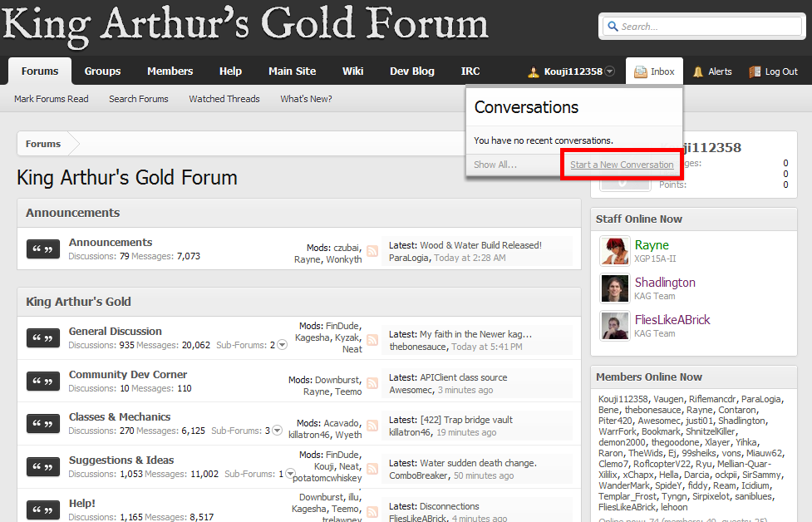This screenshot has width=812, height=522.
Task: Open RSS feed icon for General Discussion
Action: point(372,340)
